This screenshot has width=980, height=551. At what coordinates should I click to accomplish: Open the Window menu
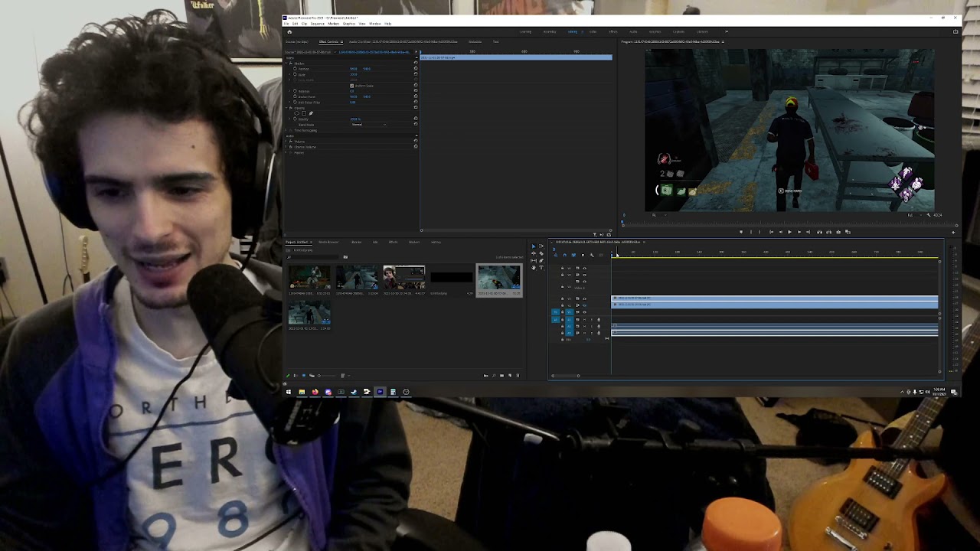375,24
